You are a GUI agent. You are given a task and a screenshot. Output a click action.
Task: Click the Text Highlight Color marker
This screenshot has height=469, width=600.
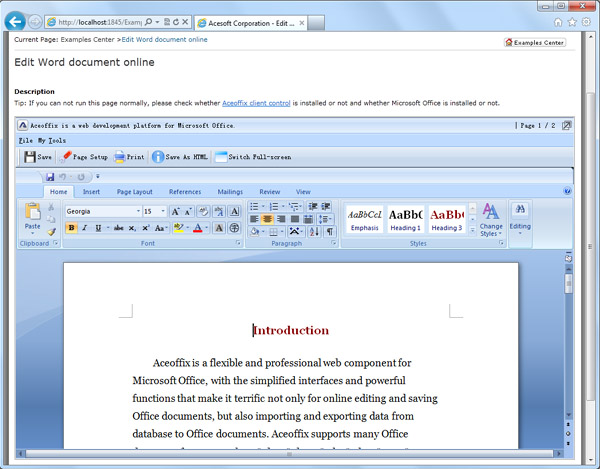tap(178, 228)
